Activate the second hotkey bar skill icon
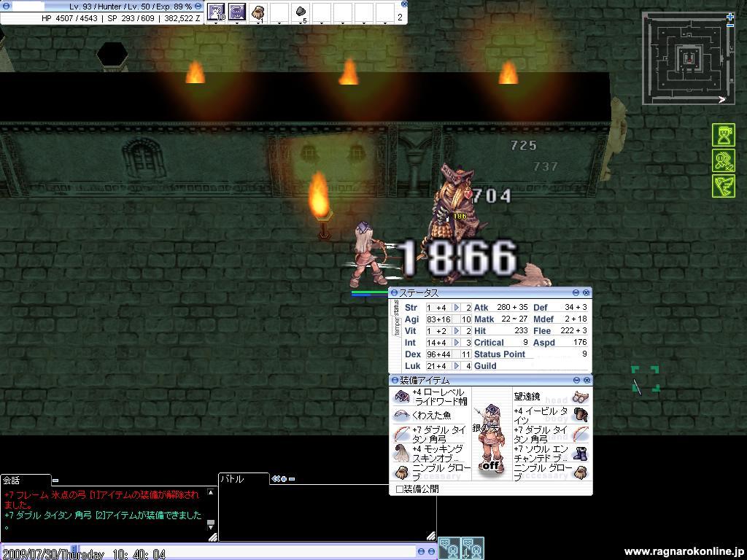Image resolution: width=747 pixels, height=560 pixels. tap(237, 12)
